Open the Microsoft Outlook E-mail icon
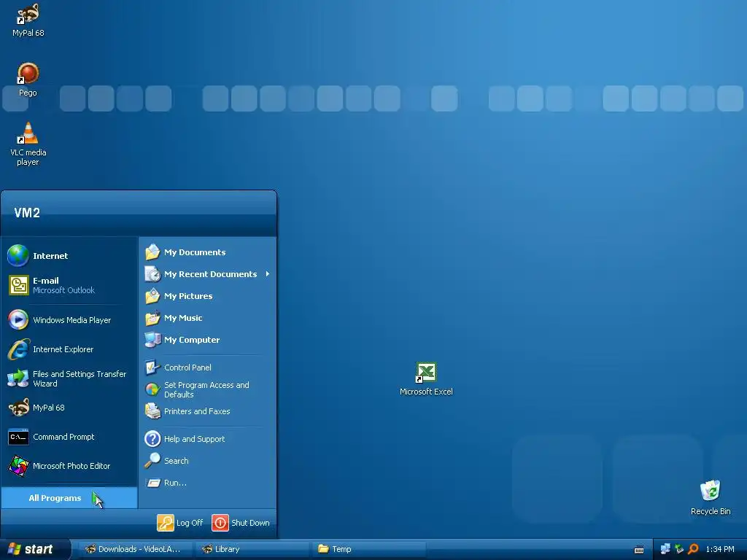The width and height of the screenshot is (747, 560). click(x=18, y=285)
